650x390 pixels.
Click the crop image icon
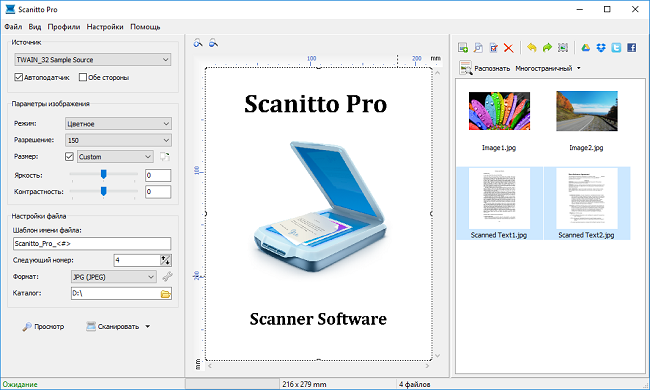(x=563, y=48)
